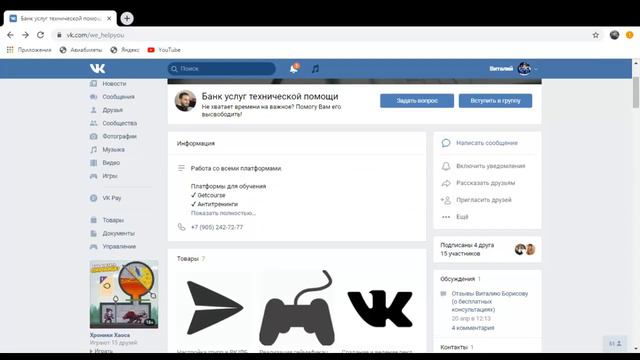
Task: Open a new browser tab
Action: pyautogui.click(x=127, y=18)
